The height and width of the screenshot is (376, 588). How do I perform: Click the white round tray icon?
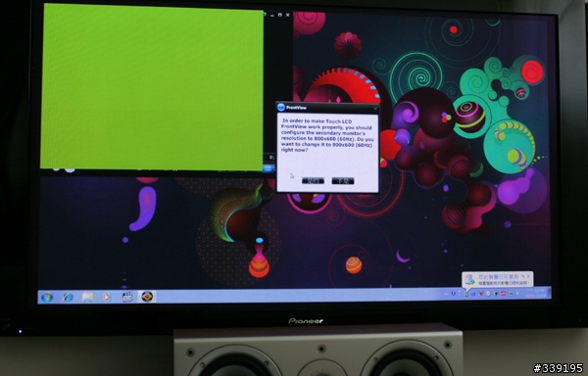tap(488, 294)
